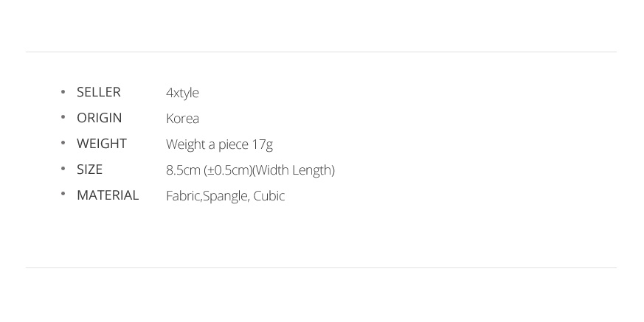Click the '(Width Length)' text
This screenshot has height=322, width=644.
(x=294, y=170)
